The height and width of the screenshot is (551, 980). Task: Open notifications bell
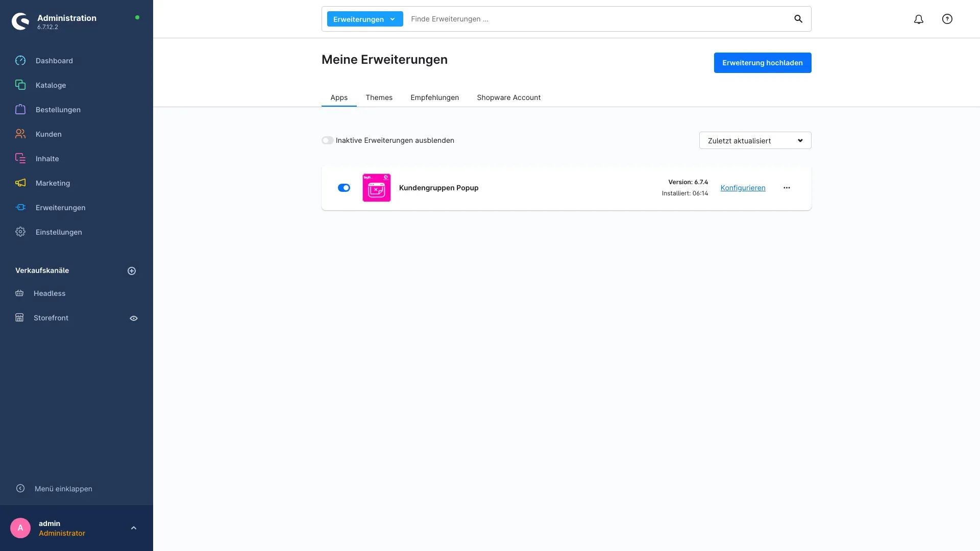coord(919,19)
